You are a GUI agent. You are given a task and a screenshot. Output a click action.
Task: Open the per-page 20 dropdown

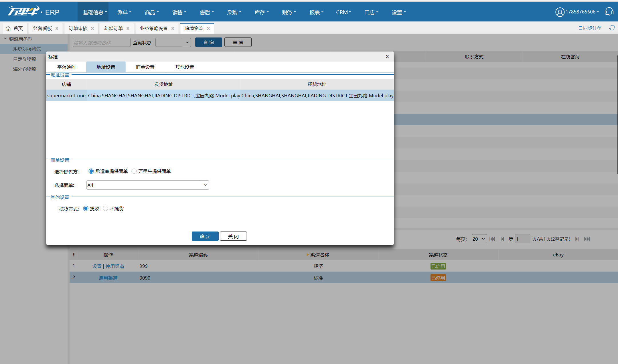point(479,239)
